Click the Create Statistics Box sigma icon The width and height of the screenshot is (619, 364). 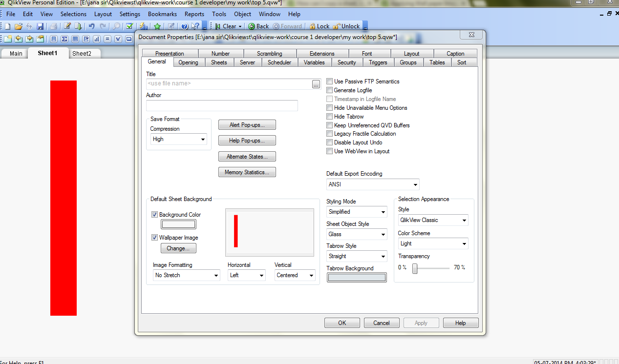coord(64,39)
